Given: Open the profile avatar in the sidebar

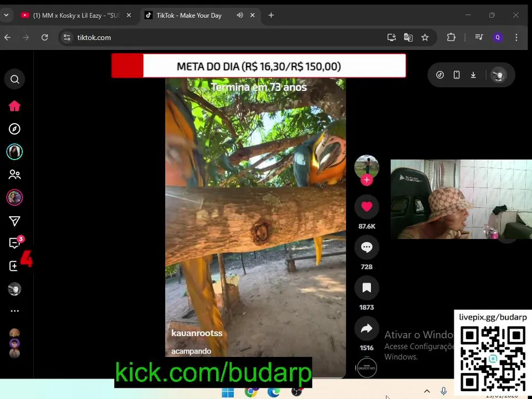Looking at the screenshot, I should pos(14,289).
